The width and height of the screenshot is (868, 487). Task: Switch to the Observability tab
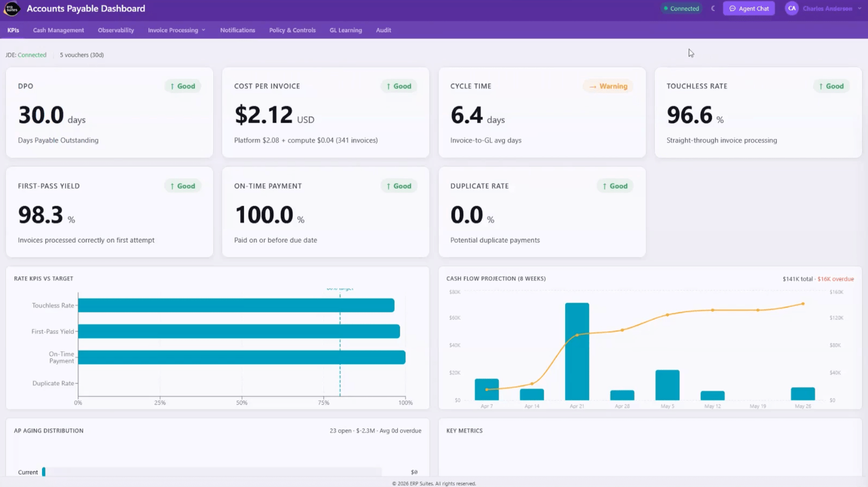click(x=116, y=30)
